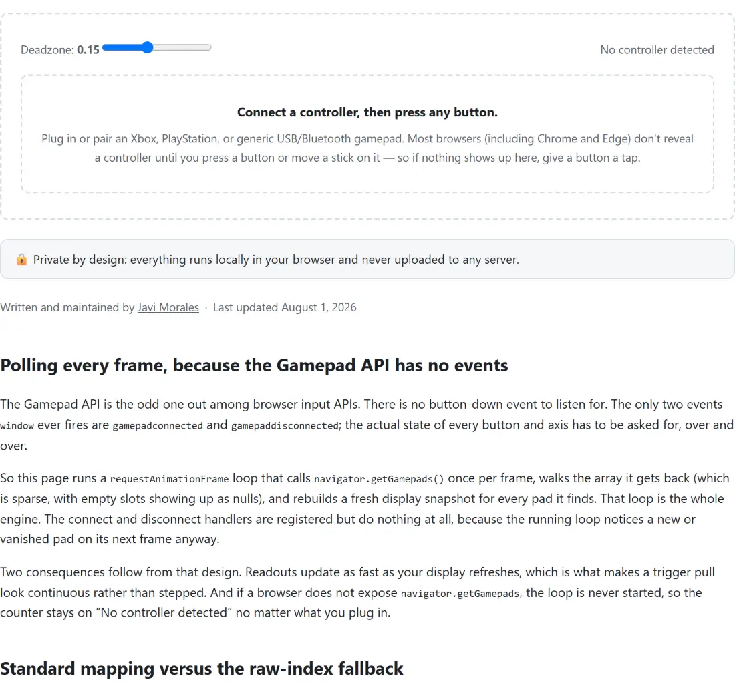This screenshot has height=700, width=735.
Task: Click the 'No controller detected' status text
Action: point(657,49)
